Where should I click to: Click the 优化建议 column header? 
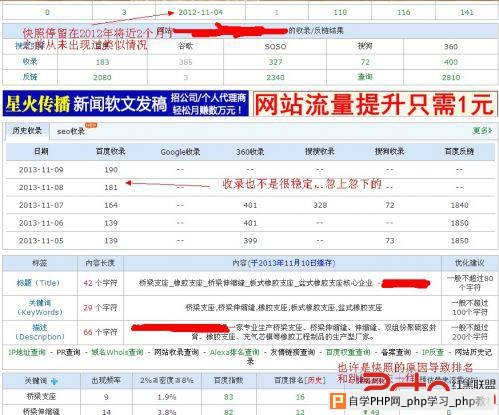[x=470, y=263]
